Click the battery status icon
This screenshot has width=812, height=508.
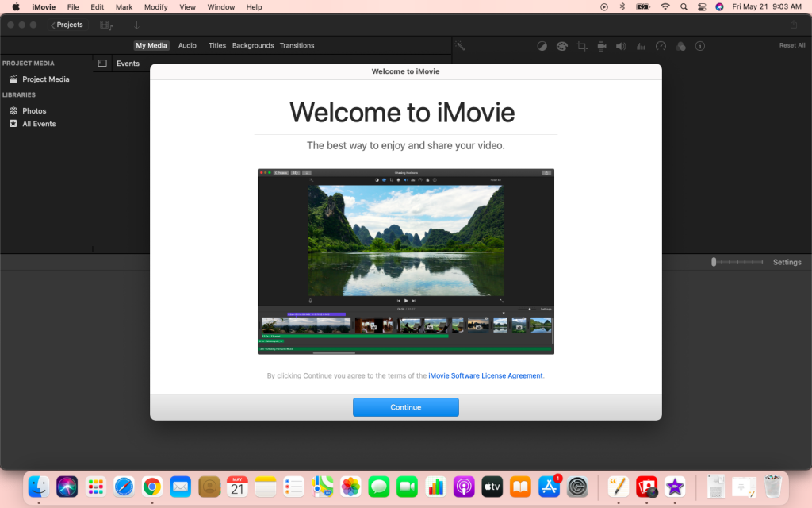tap(643, 6)
